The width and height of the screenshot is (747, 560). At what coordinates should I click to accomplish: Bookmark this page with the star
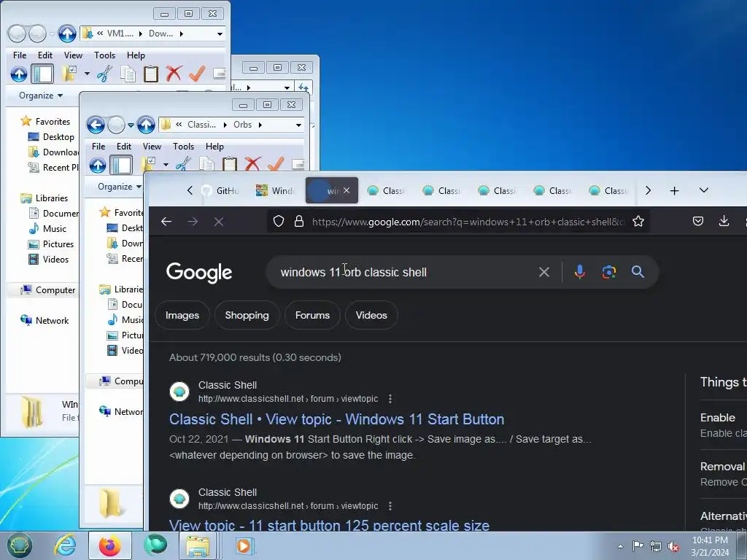pos(638,221)
